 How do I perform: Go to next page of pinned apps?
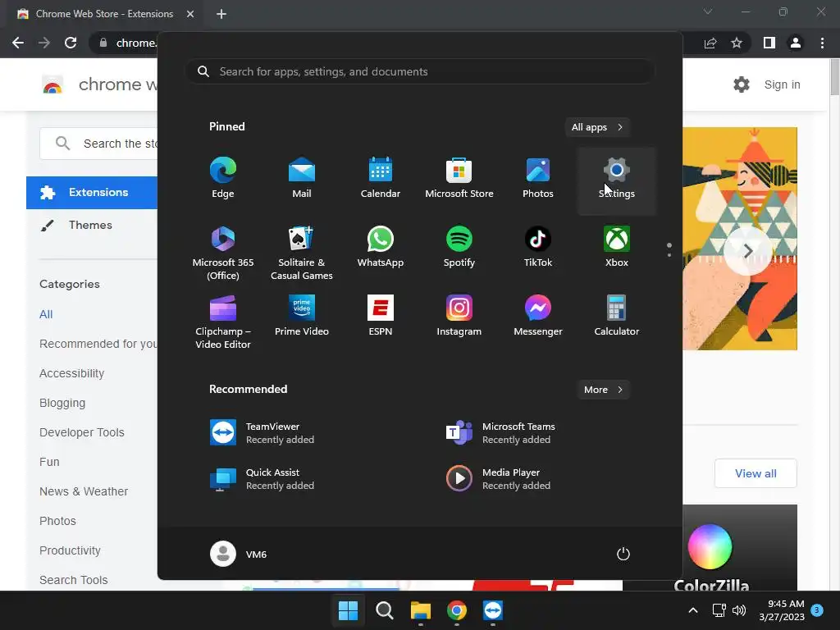[669, 255]
